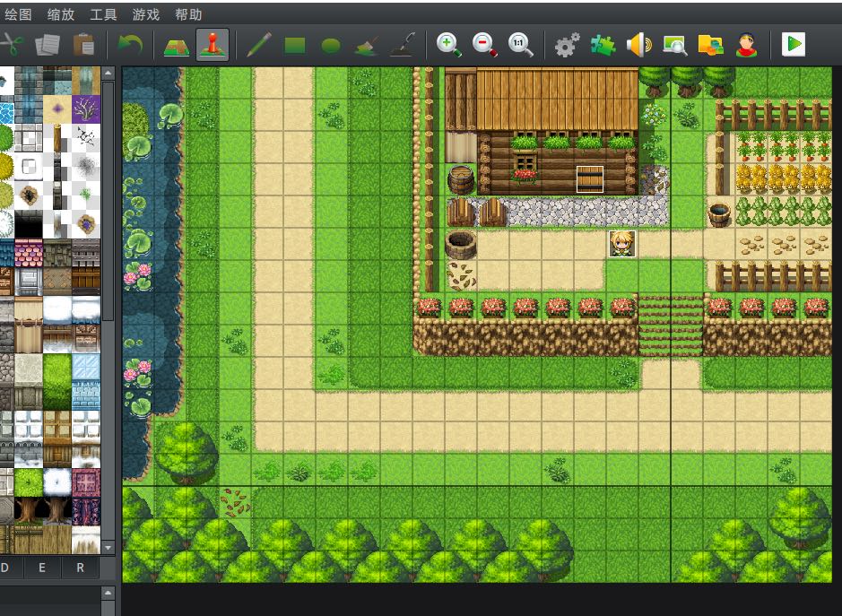The height and width of the screenshot is (616, 842).
Task: Select the Flood Fill tool
Action: 367,45
